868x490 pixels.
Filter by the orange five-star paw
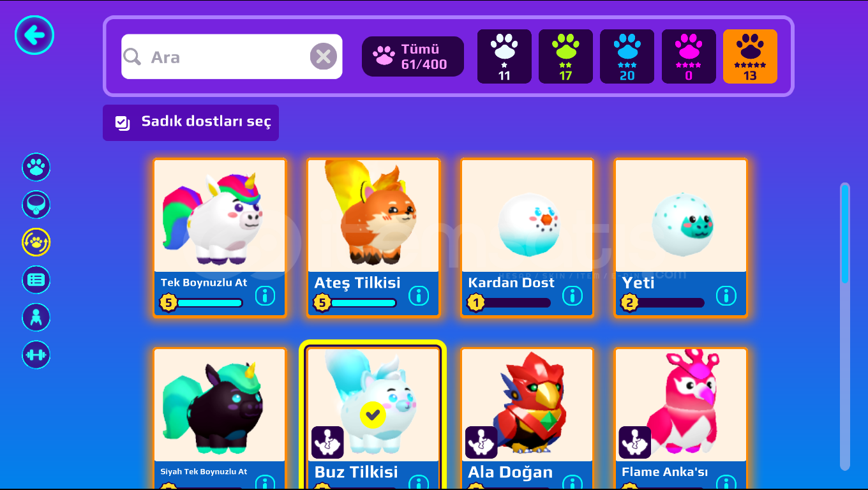pos(750,56)
